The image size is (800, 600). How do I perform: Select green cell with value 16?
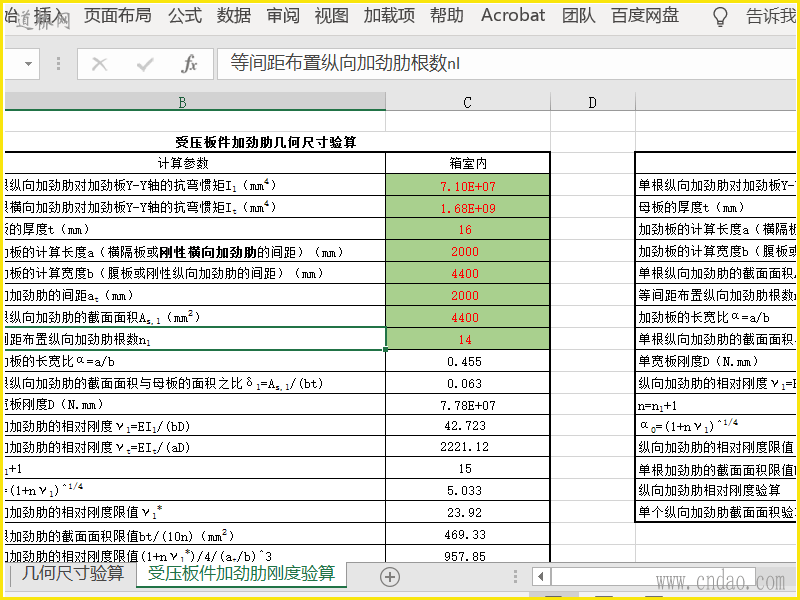point(468,230)
